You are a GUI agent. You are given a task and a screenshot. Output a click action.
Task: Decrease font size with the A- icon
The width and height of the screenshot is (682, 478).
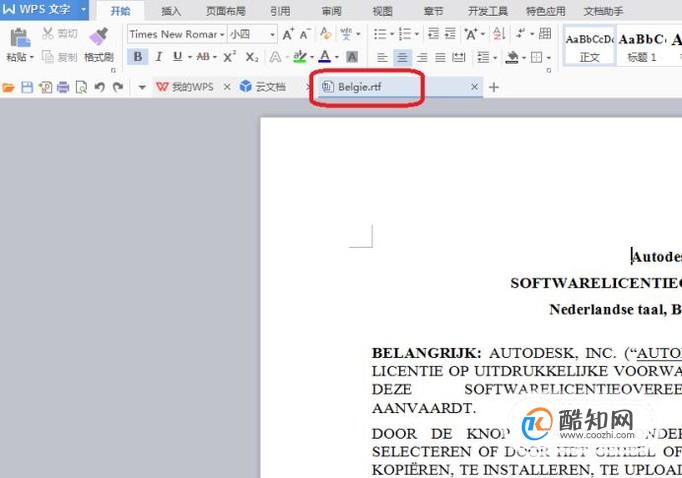(x=305, y=34)
